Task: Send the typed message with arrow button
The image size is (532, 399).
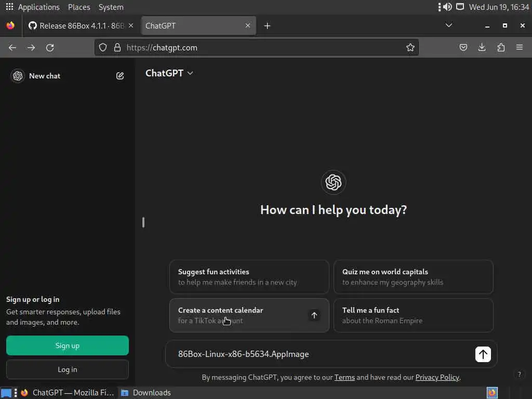Action: click(483, 354)
